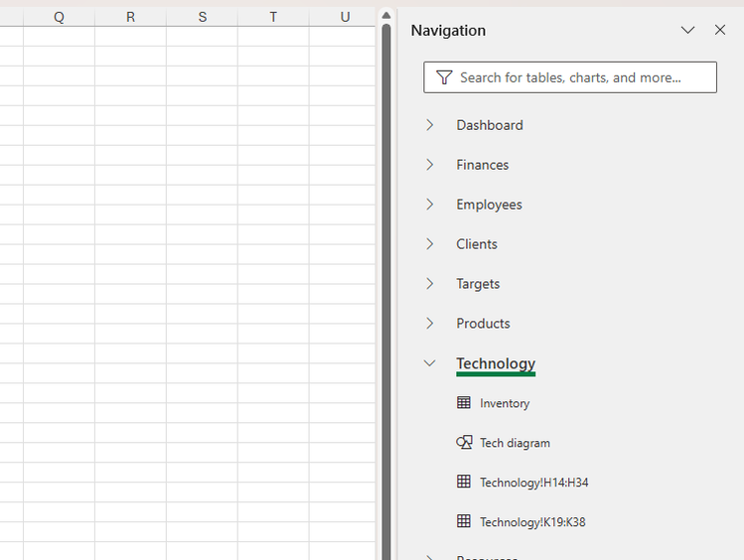Go to the Targets sheet
This screenshot has width=744, height=560.
coord(478,284)
